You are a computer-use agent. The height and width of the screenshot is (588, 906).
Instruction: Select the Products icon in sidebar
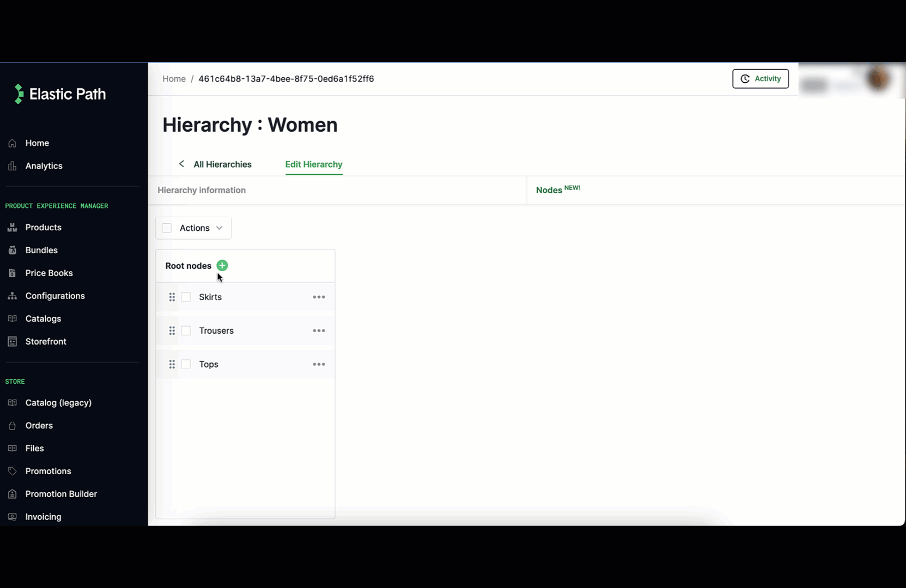(13, 227)
